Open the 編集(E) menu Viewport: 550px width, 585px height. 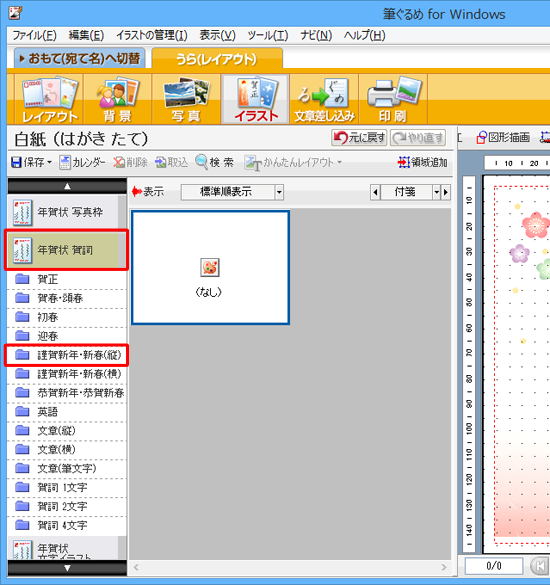coord(86,35)
